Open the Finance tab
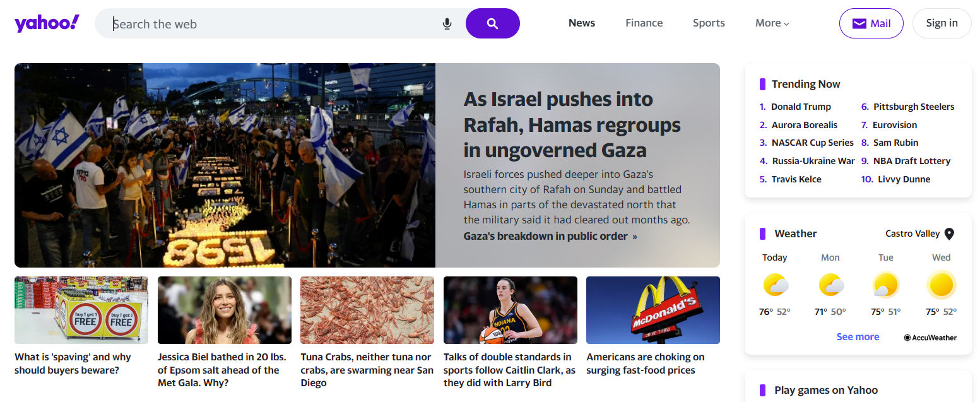 [x=644, y=23]
